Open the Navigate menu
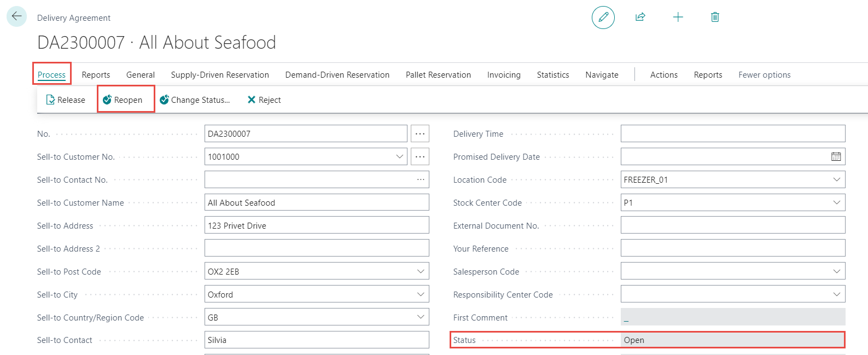 [602, 75]
